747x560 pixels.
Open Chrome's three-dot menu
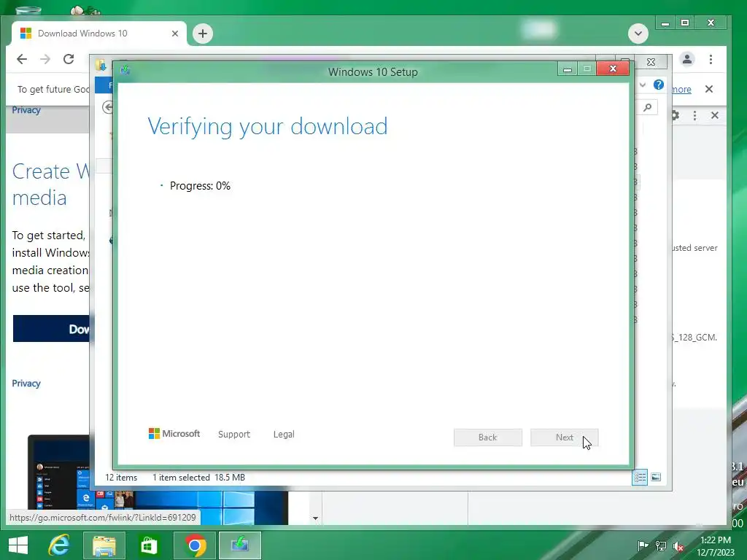711,59
